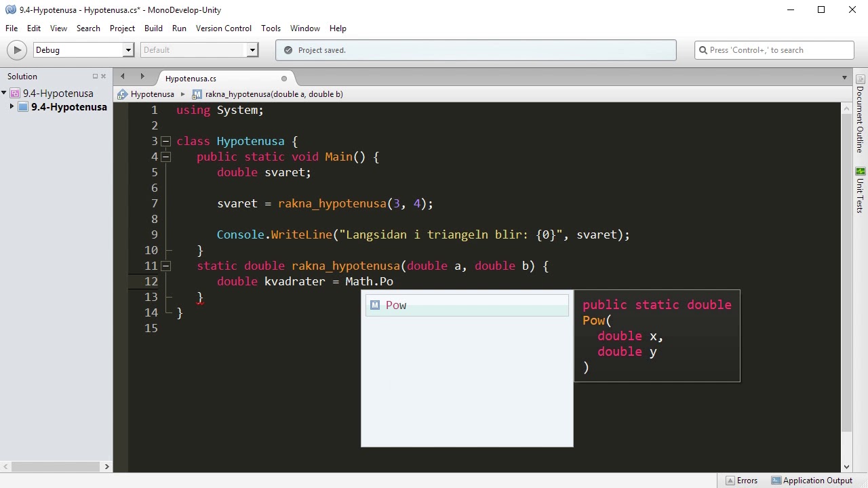Select the Hypotenusa.cs tab
Viewport: 868px width, 488px height.
[191, 79]
